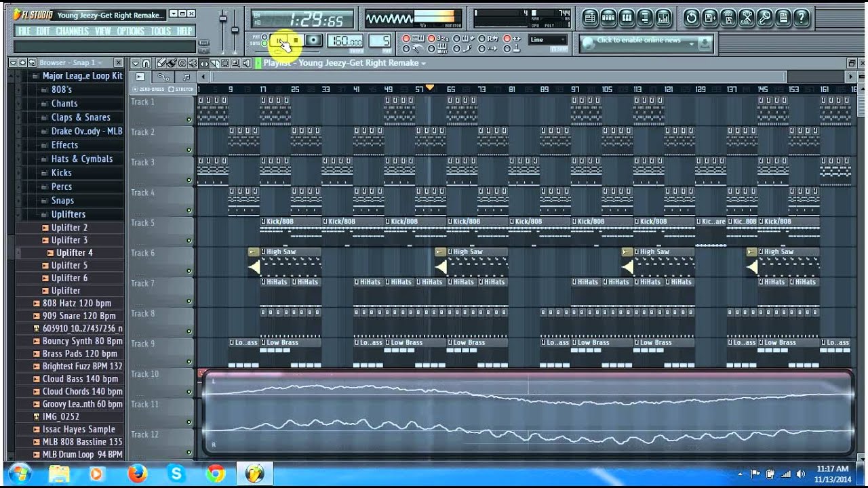The image size is (868, 488).
Task: Click the Undo history round icon
Action: click(692, 18)
